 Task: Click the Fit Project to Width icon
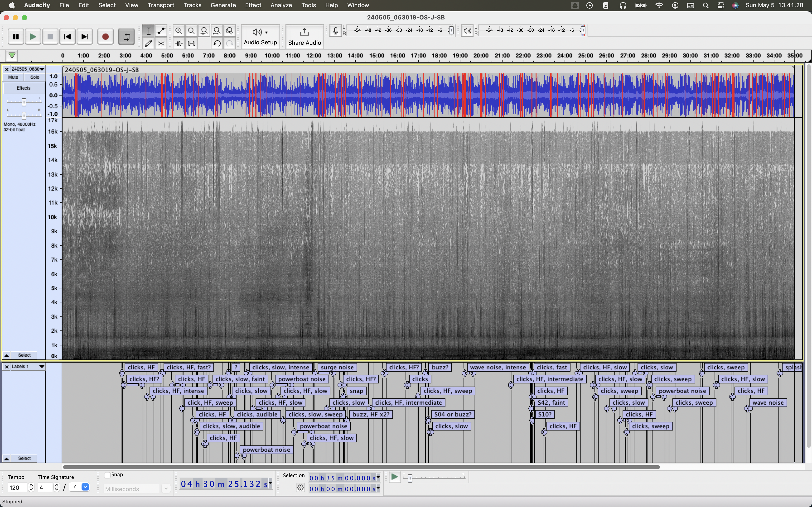point(217,31)
